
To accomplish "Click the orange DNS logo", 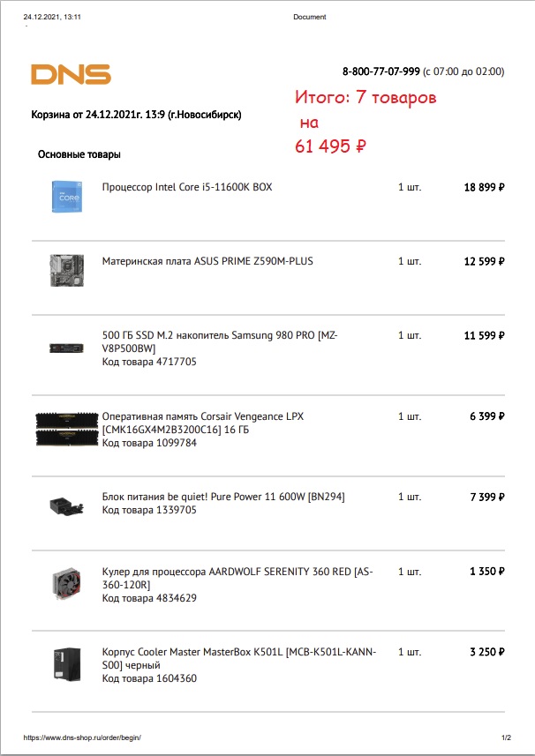I will 71,74.
